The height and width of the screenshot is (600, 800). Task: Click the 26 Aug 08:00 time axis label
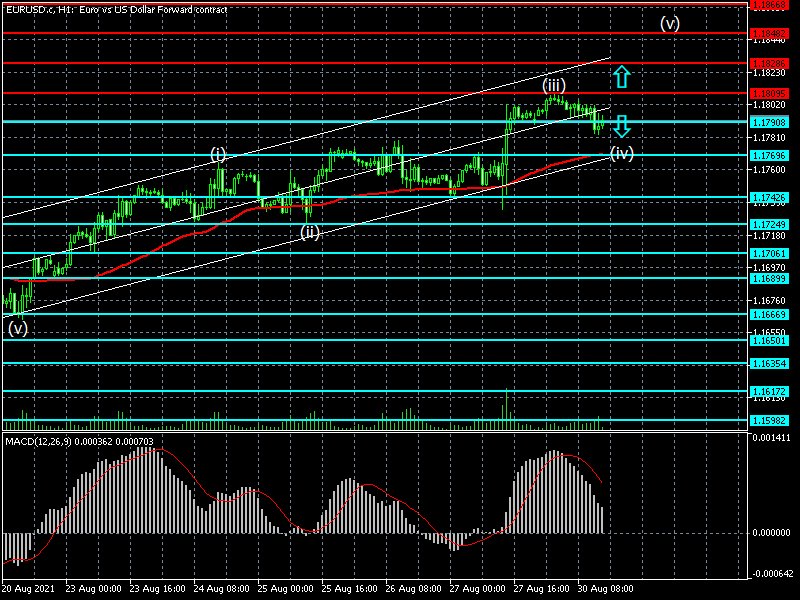click(x=414, y=589)
